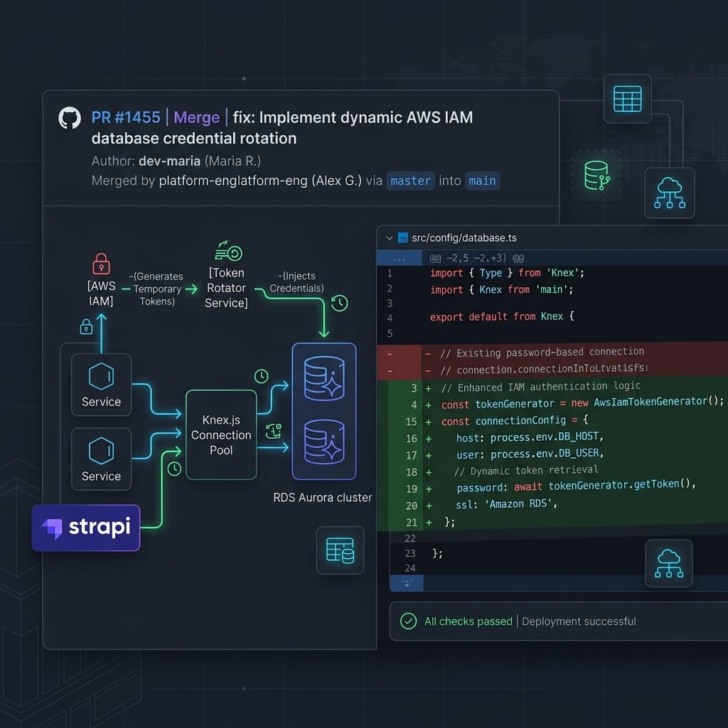This screenshot has height=728, width=728.
Task: Click the RDS Aurora cluster label
Action: (322, 498)
